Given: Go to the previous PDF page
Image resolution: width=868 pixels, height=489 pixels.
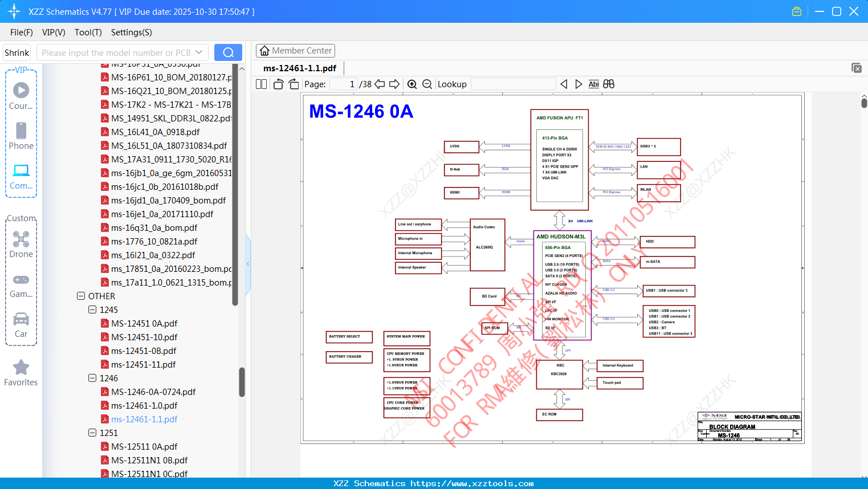Looking at the screenshot, I should point(380,84).
